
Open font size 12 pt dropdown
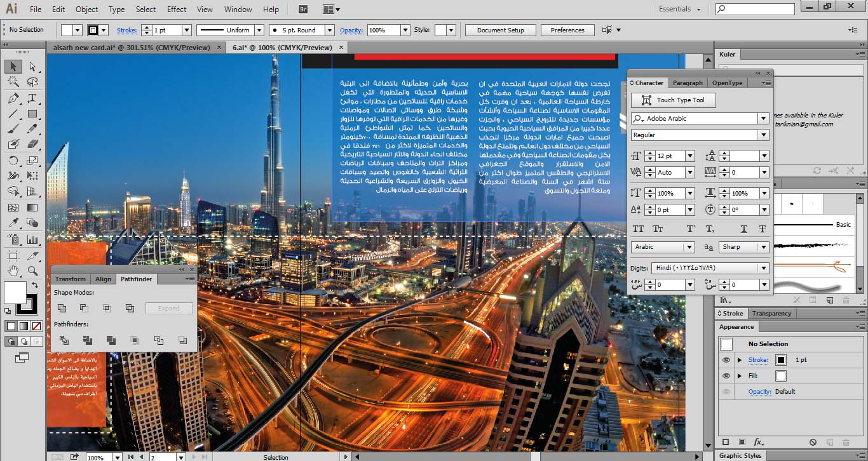coord(689,156)
